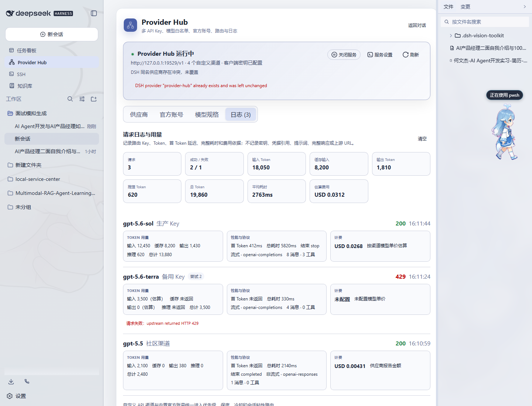Click the 429 status code
The height and width of the screenshot is (406, 532).
pyautogui.click(x=400, y=277)
